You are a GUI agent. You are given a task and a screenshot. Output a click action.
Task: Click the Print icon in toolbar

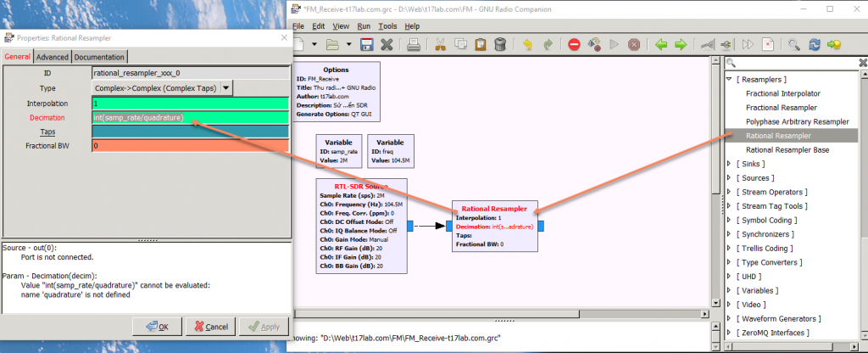point(414,43)
